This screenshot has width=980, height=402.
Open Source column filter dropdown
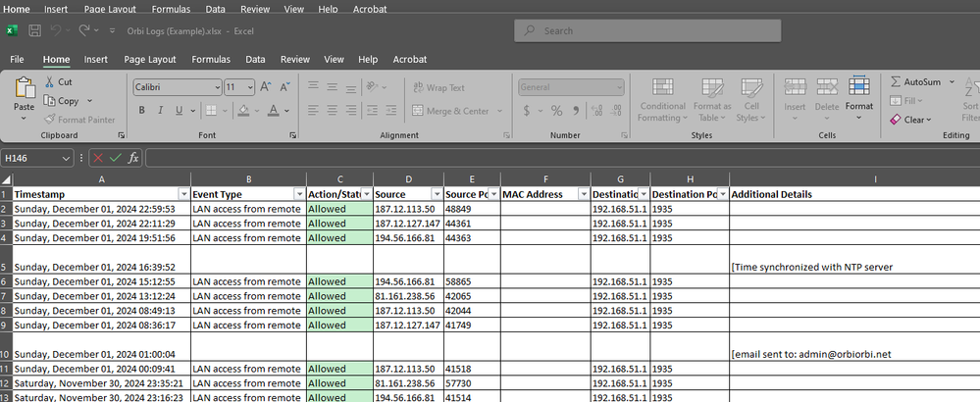[x=437, y=194]
